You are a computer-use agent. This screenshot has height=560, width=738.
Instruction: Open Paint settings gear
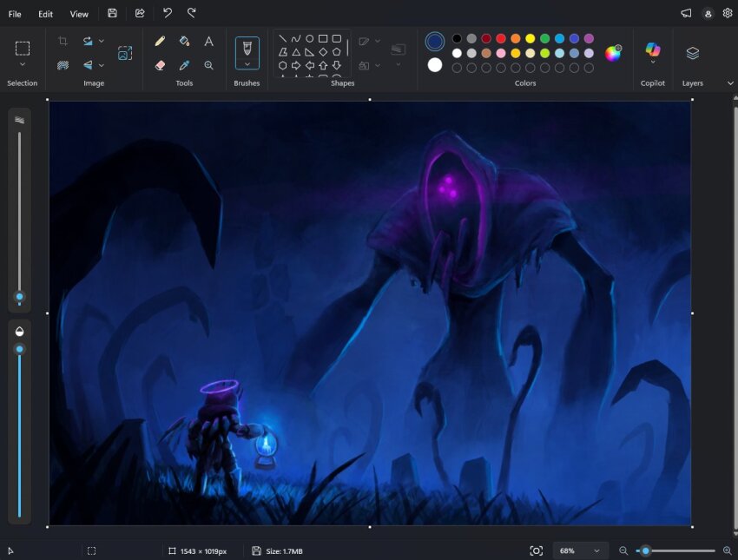coord(728,13)
